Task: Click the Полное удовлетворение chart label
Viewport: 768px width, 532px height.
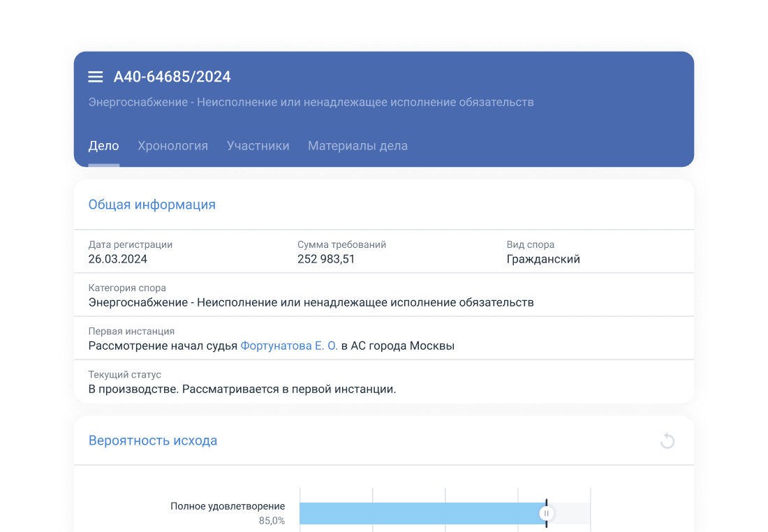Action: click(228, 506)
